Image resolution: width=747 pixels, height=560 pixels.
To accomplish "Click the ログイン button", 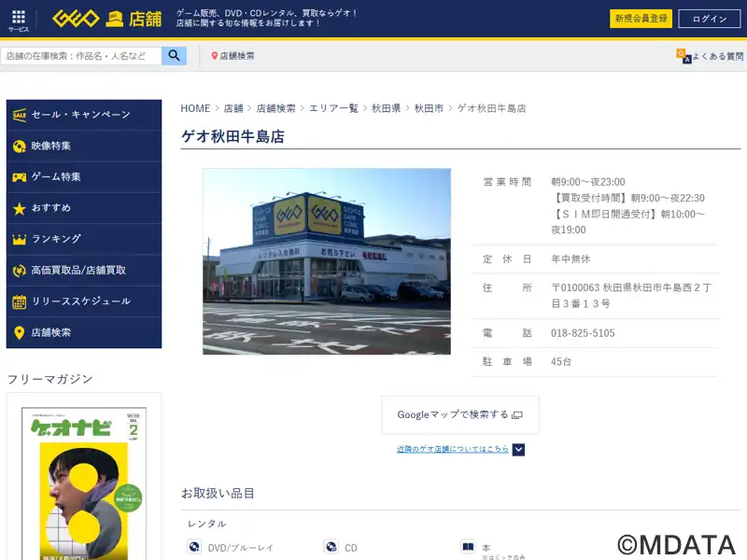I will pos(710,19).
